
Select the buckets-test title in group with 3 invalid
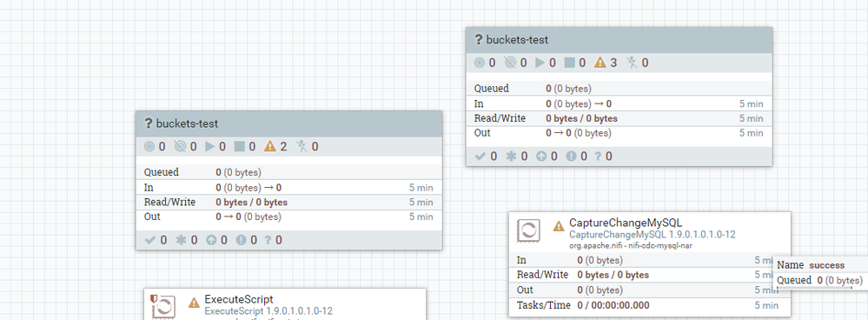click(517, 40)
